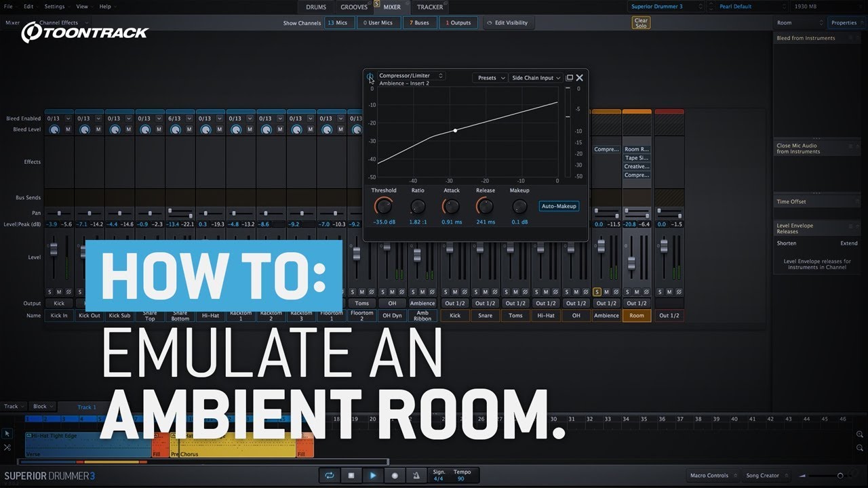Zoom in on the song timeline

pyautogui.click(x=860, y=434)
